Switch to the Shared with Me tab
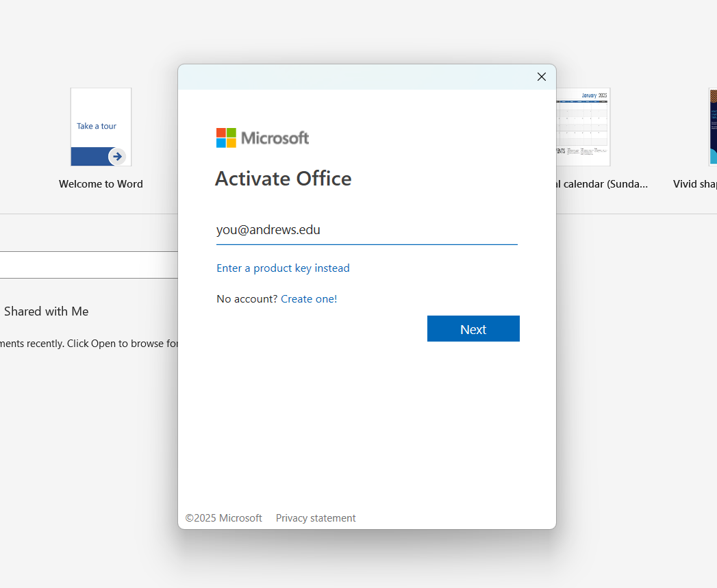 [46, 311]
